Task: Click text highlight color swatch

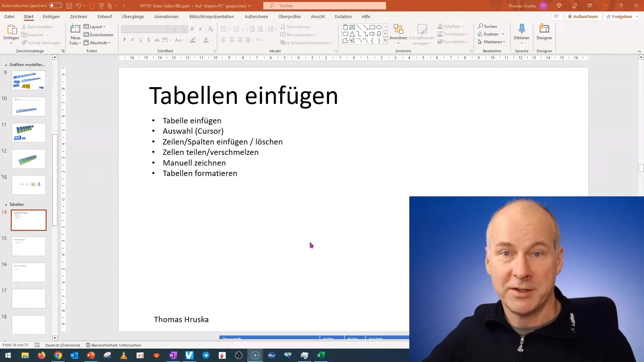Action: coord(193,40)
